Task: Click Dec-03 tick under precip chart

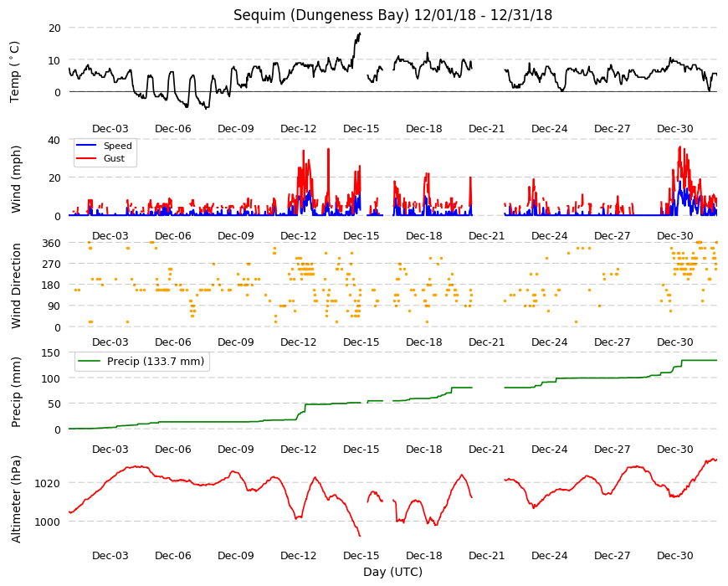Action: pos(110,450)
